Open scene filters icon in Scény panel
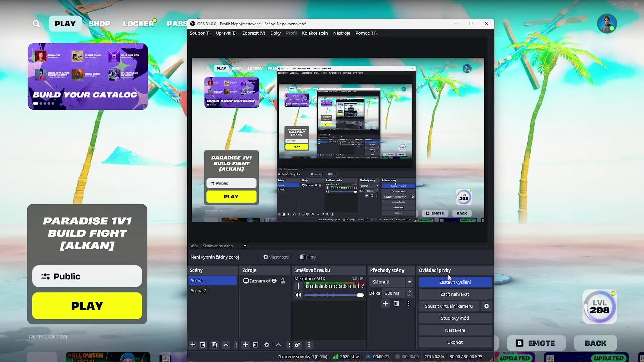644x362 pixels. [214, 345]
